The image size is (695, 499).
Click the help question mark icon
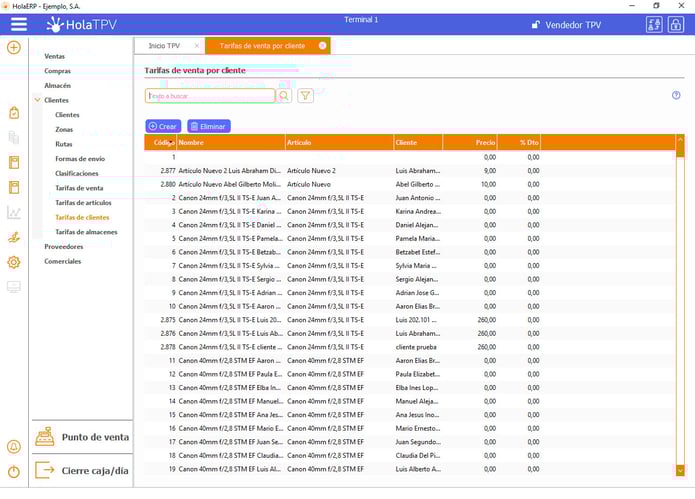click(x=676, y=95)
